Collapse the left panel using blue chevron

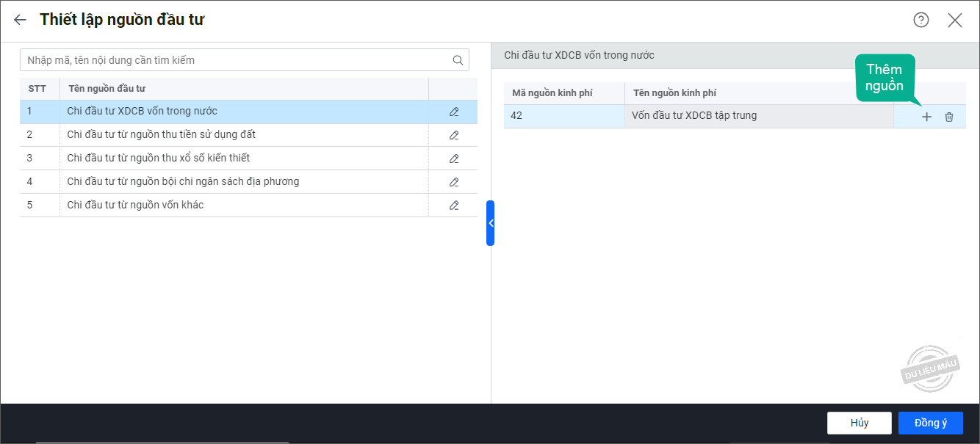tap(490, 223)
